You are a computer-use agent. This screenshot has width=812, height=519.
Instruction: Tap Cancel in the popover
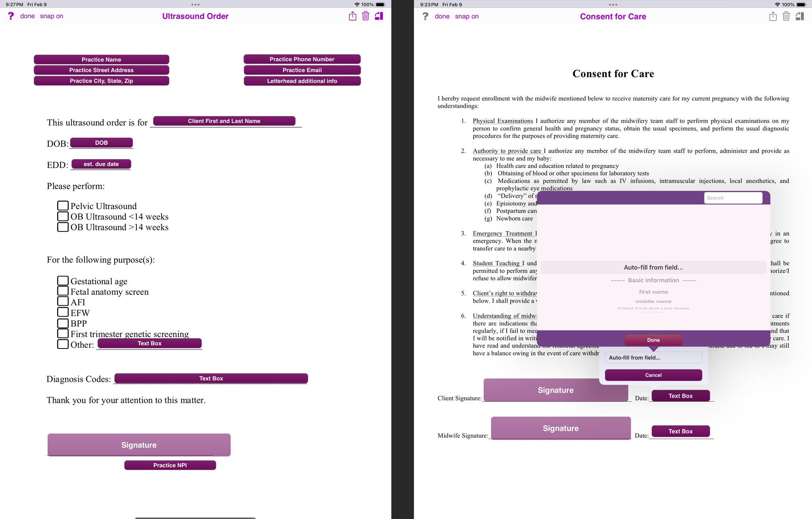653,375
